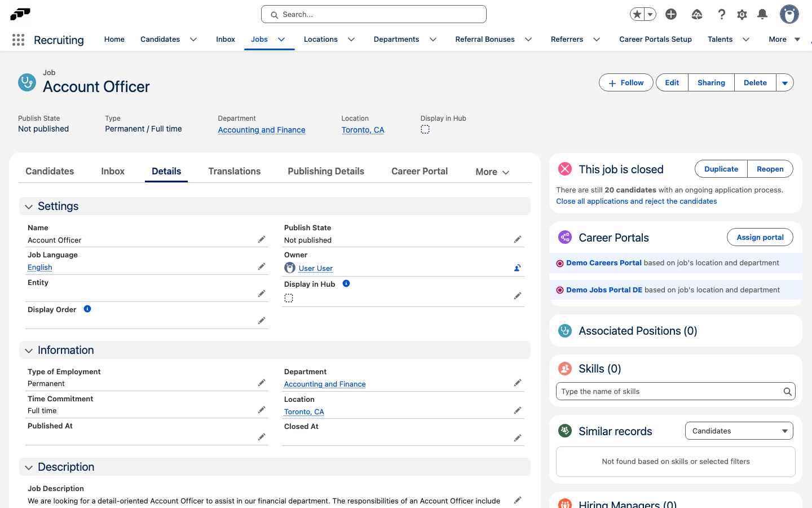This screenshot has width=812, height=508.
Task: Open the More tabs dropdown
Action: tap(492, 172)
